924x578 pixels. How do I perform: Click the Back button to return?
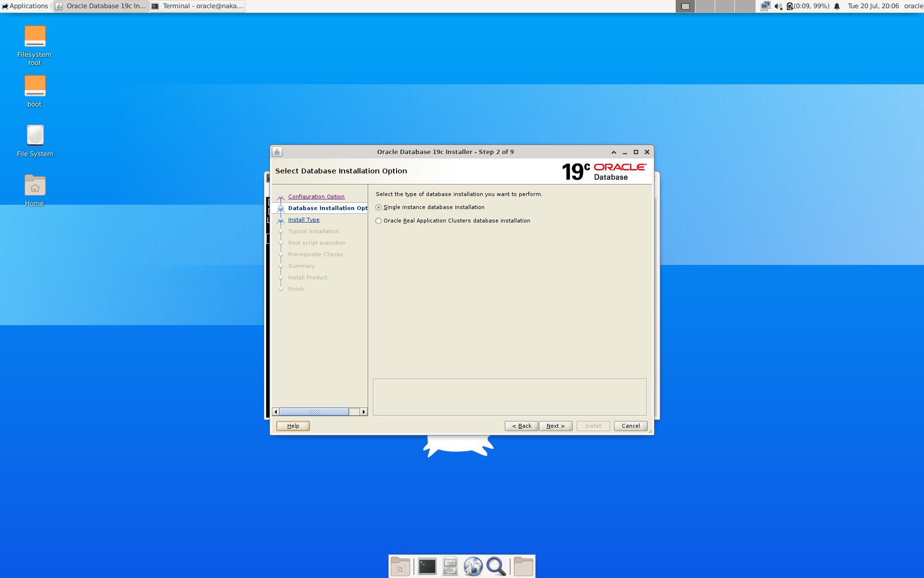[521, 425]
